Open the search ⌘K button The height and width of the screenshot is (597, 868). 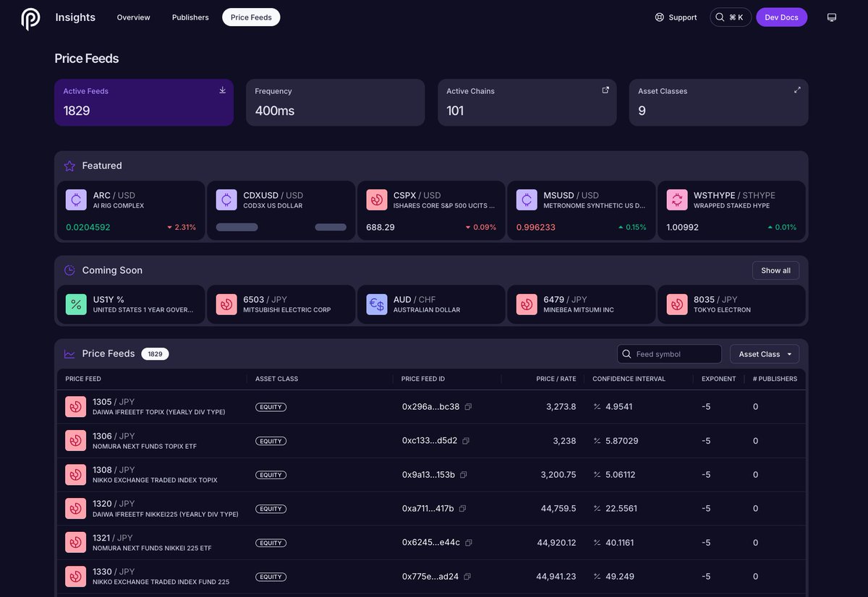tap(731, 17)
